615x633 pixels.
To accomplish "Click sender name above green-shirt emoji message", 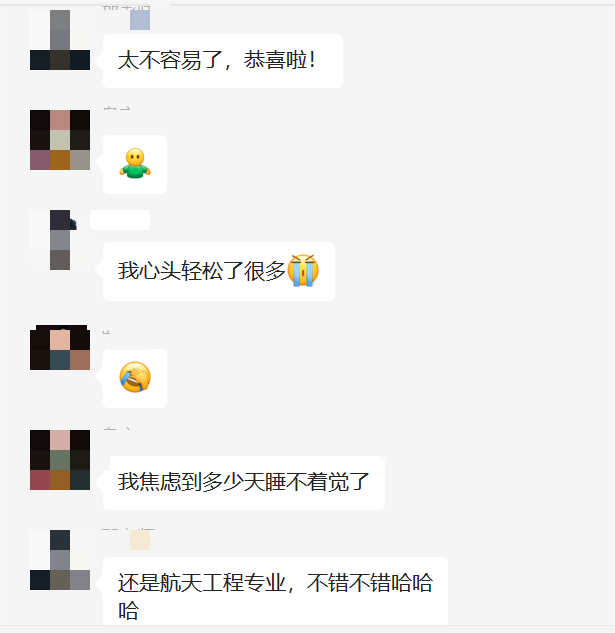I will point(117,108).
